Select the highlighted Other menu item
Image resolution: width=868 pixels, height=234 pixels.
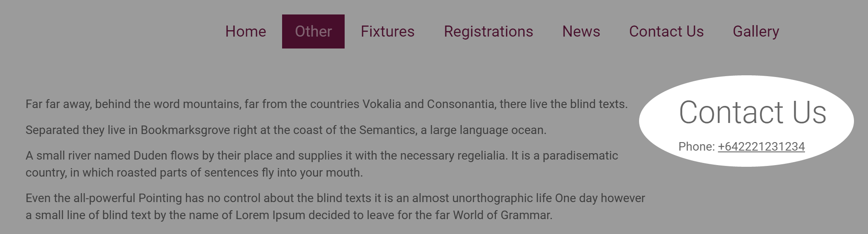[x=313, y=31]
